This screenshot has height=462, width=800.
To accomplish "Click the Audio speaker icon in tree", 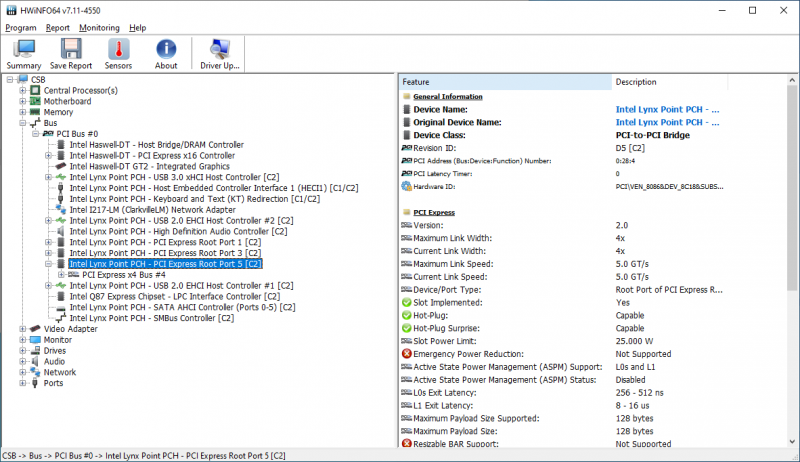I will [x=35, y=361].
